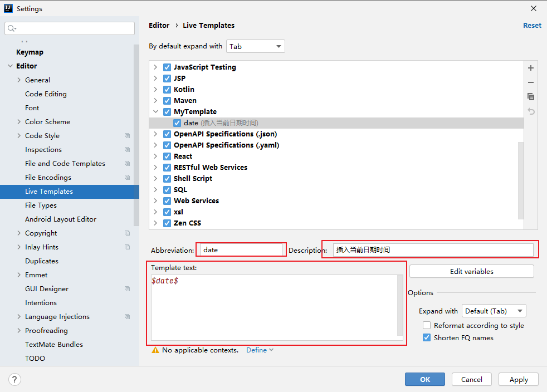The width and height of the screenshot is (547, 392).
Task: Click the search magnifier icon in settings search
Action: click(x=12, y=28)
